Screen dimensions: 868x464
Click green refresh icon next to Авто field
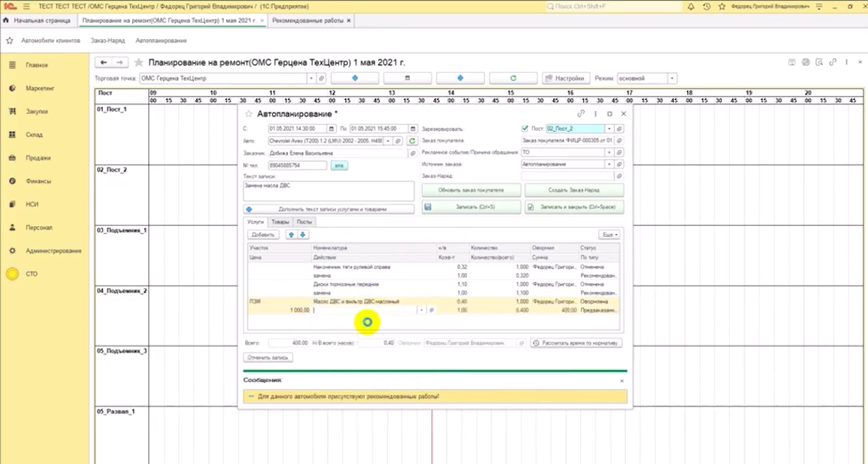412,141
